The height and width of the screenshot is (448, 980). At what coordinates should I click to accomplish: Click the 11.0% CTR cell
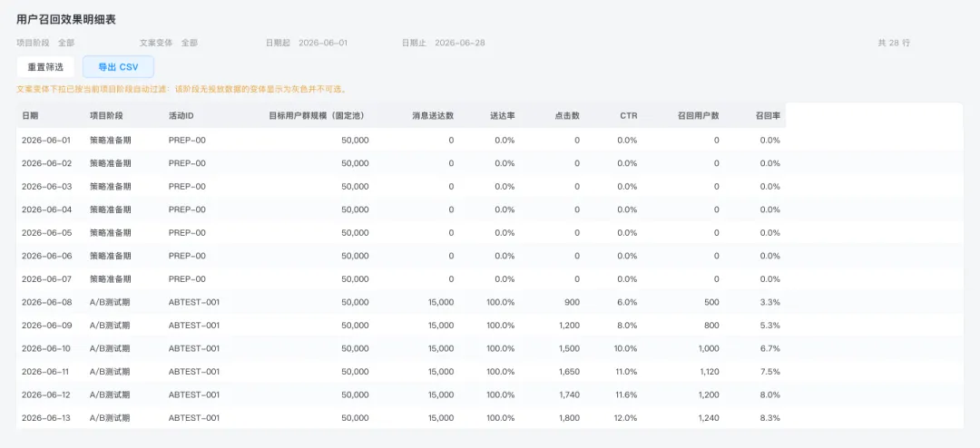pos(625,371)
